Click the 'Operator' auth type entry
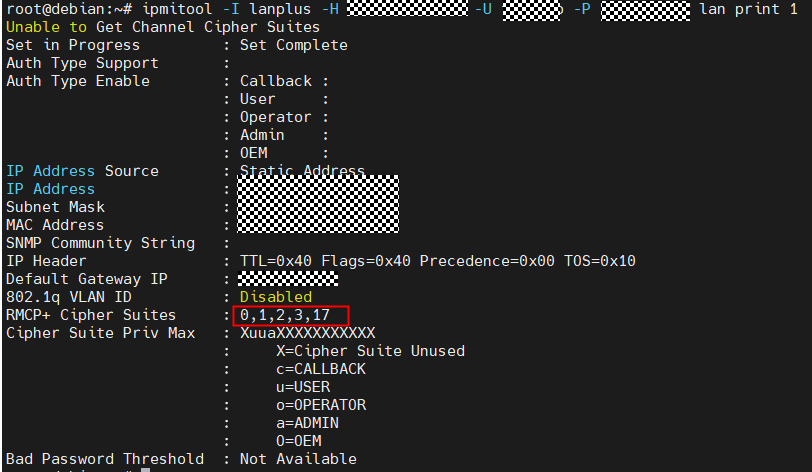812x472 pixels. tap(276, 117)
